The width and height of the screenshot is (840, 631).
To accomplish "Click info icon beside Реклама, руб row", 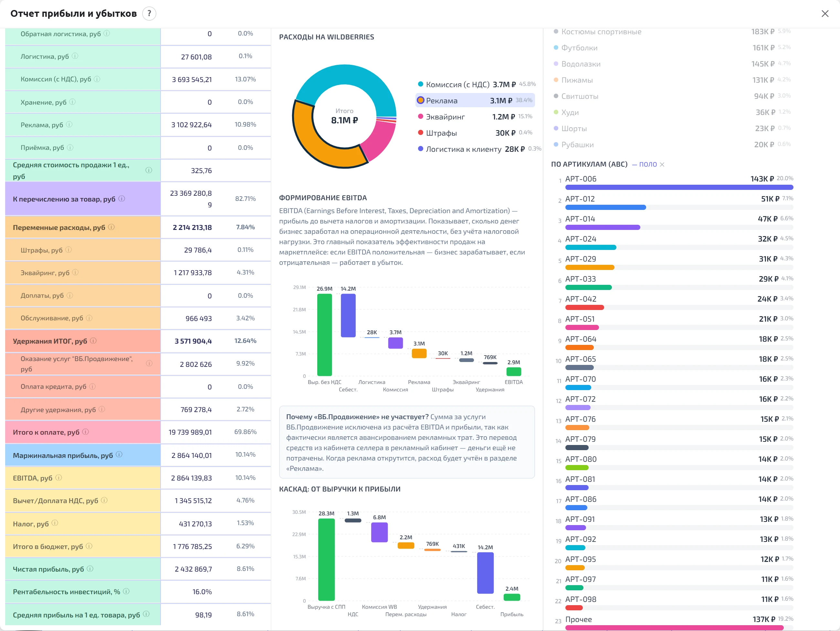I will coord(69,125).
